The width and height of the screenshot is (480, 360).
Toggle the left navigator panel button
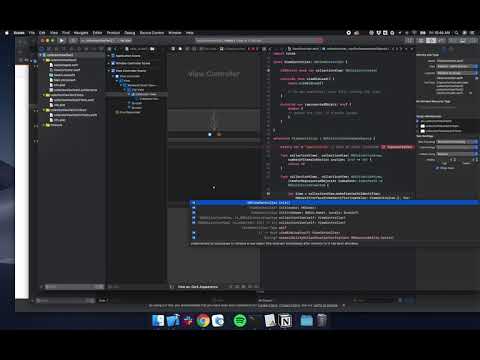pos(453,40)
